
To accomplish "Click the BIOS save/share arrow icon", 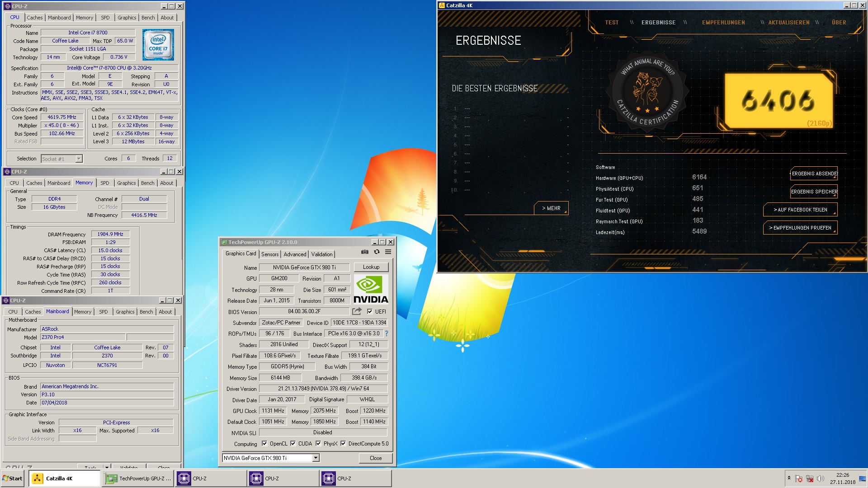I will click(357, 311).
